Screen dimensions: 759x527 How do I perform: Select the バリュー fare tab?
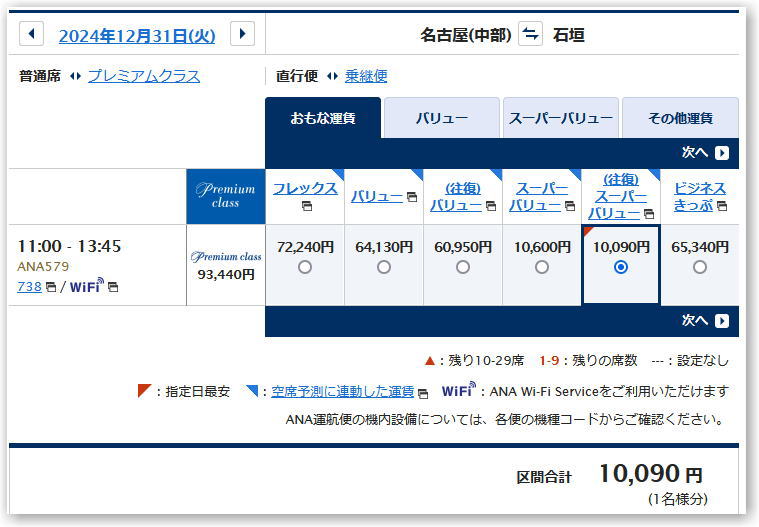tap(441, 118)
